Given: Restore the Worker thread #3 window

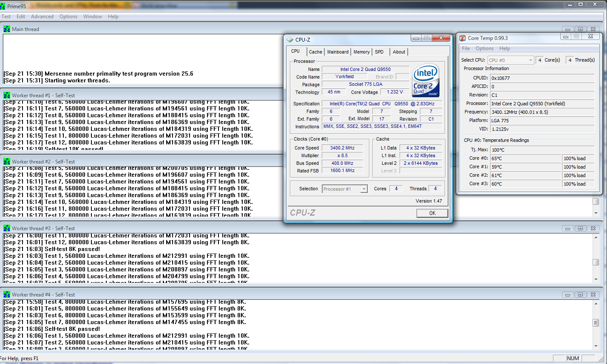Looking at the screenshot, I should (x=581, y=228).
